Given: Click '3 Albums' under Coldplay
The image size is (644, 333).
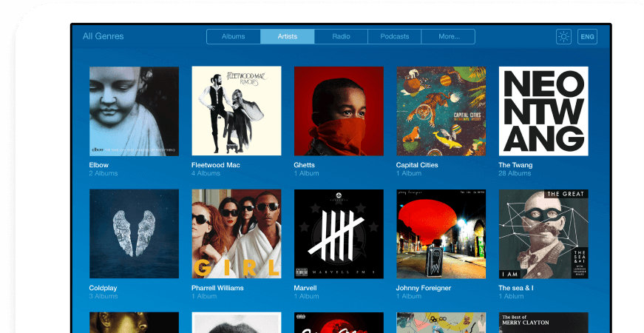Looking at the screenshot, I should 104,296.
